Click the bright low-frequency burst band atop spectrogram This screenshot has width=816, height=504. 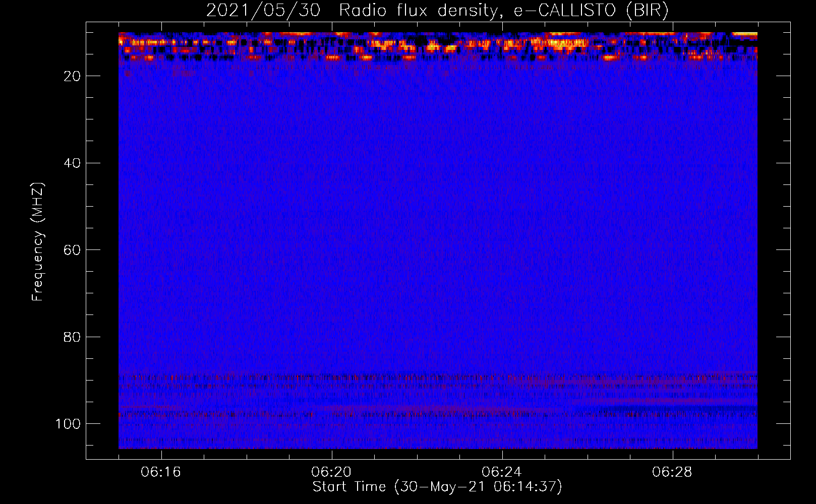click(x=438, y=46)
